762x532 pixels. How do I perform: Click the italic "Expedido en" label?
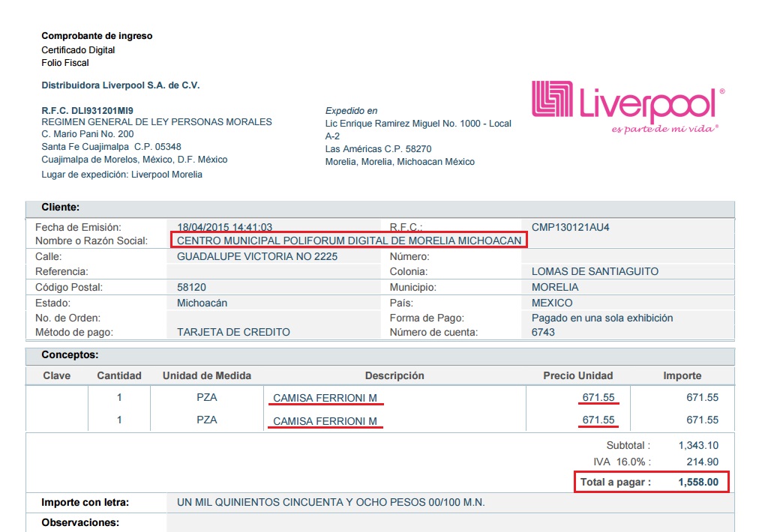[x=351, y=111]
